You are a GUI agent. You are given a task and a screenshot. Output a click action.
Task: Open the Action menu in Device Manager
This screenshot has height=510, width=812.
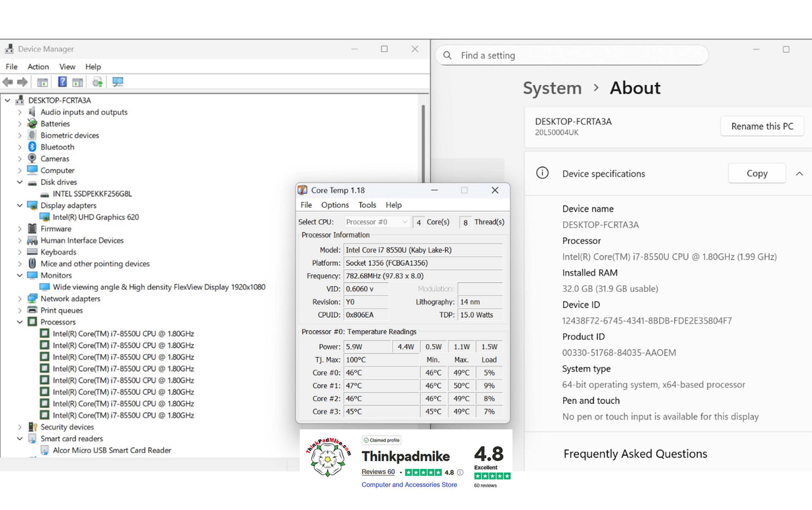pos(38,67)
